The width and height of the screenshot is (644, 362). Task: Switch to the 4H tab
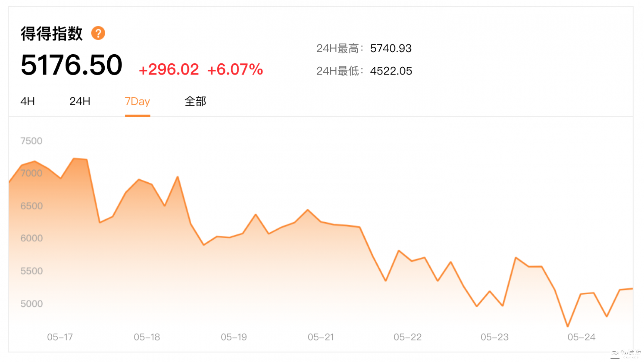coord(28,101)
